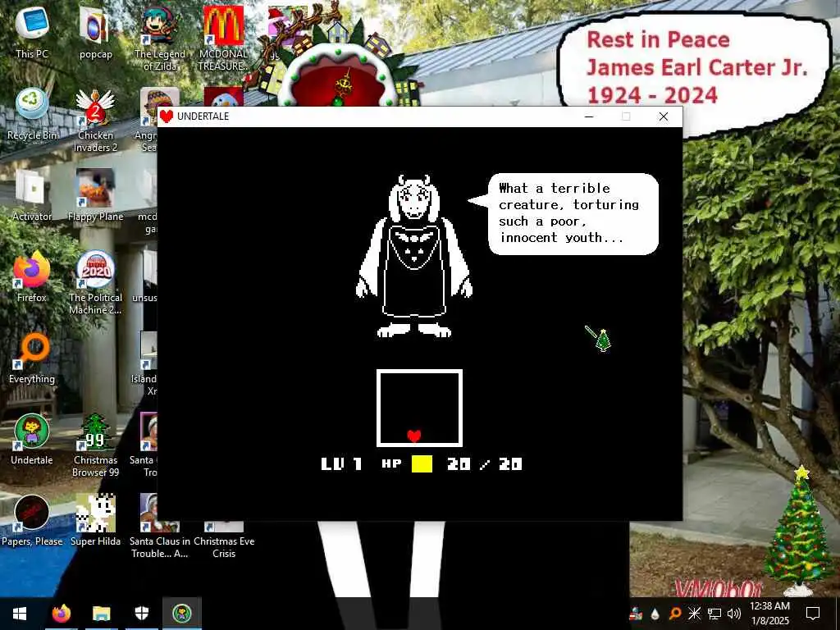Click the water droplet tray icon

tap(655, 614)
